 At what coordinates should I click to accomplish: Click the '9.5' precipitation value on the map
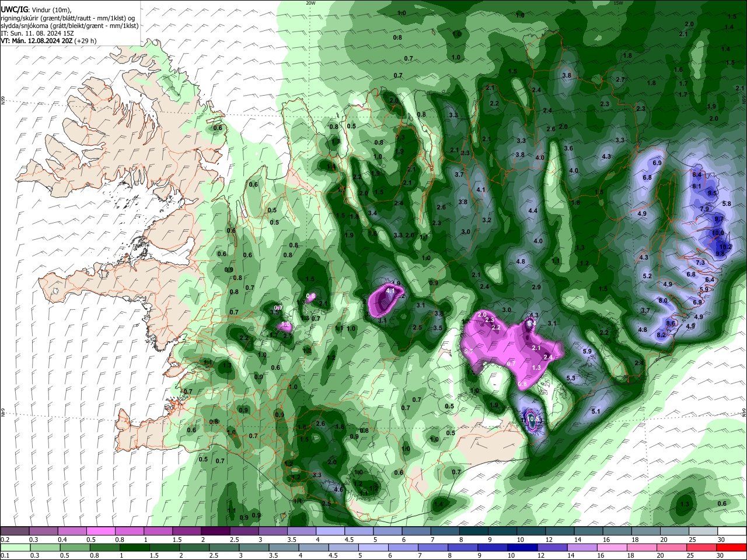coord(712,193)
